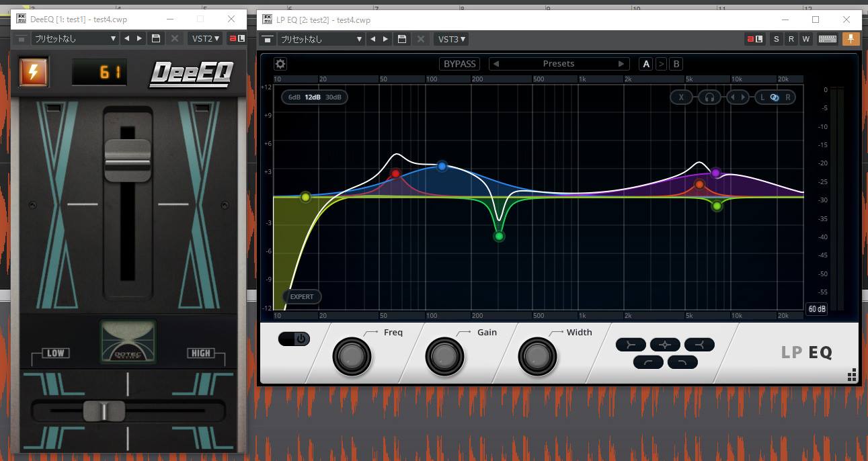The image size is (868, 461).
Task: Open the VST3 menu in LP EQ
Action: [x=452, y=39]
